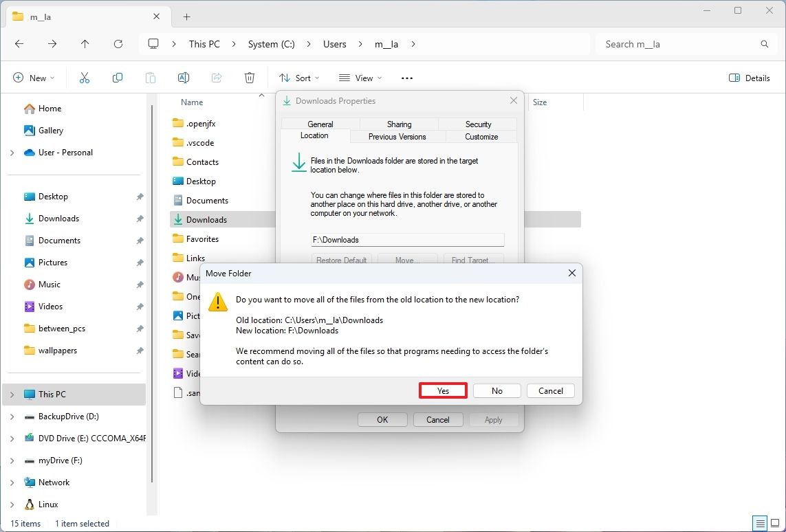Cancel the Move Folder dialog

550,390
